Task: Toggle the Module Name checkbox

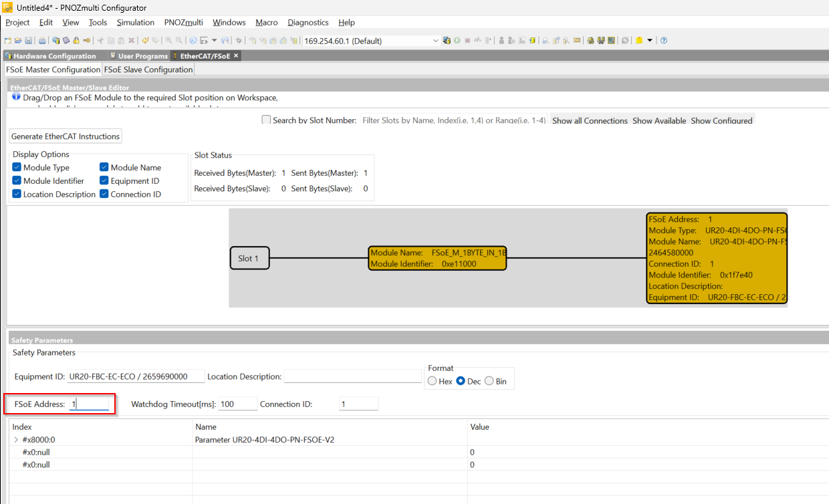Action: tap(104, 167)
